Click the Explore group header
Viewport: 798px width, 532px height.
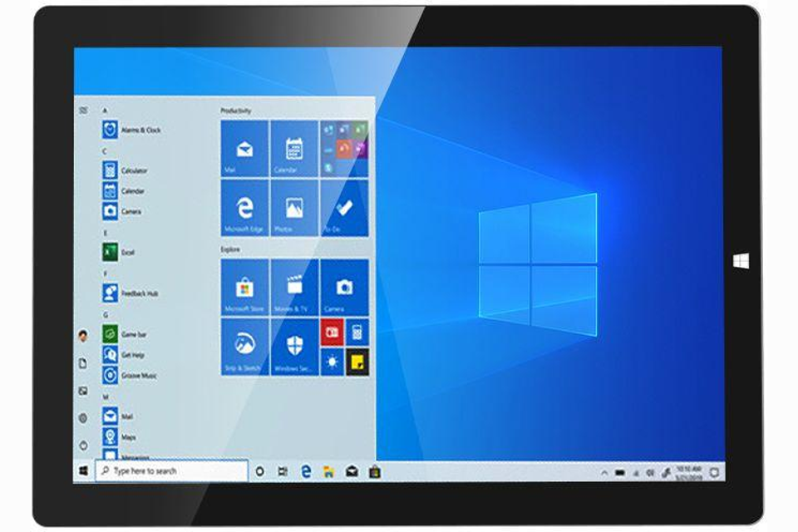230,249
